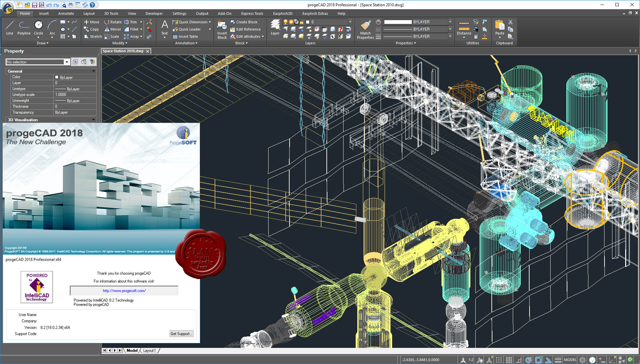The width and height of the screenshot is (640, 364).
Task: Click the Match Properties brush
Action: click(x=365, y=29)
